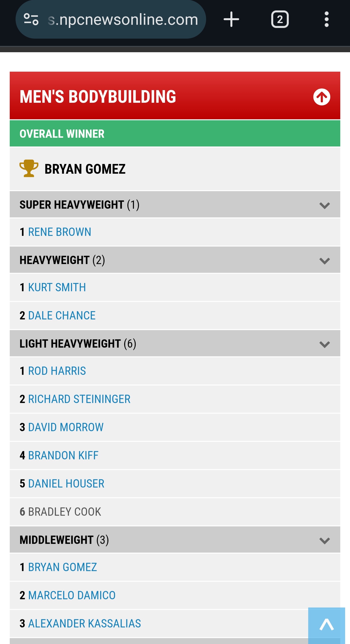Viewport: 350px width, 644px height.
Task: Select Richard Steininger's link
Action: pos(79,399)
